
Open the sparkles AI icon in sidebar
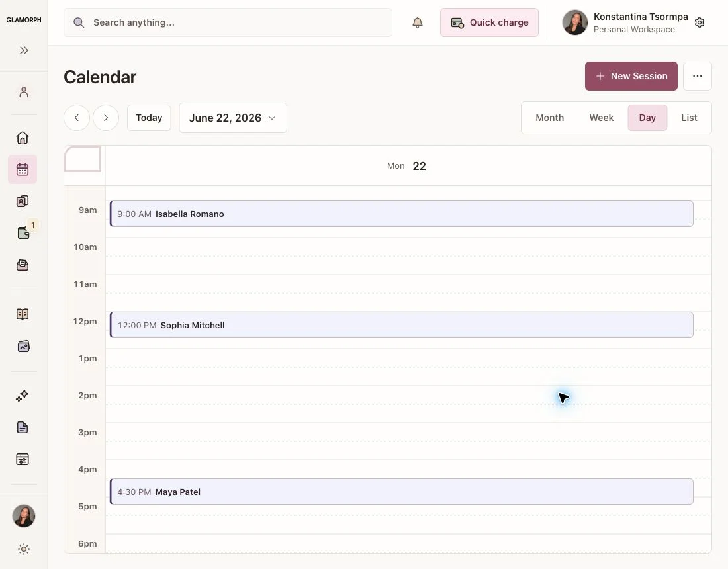coord(23,396)
